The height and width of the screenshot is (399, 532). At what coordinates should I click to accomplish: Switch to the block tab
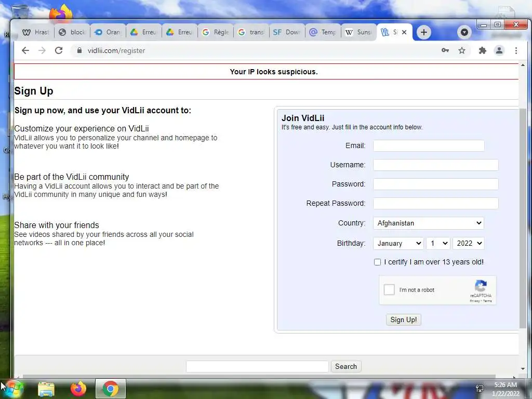click(72, 32)
